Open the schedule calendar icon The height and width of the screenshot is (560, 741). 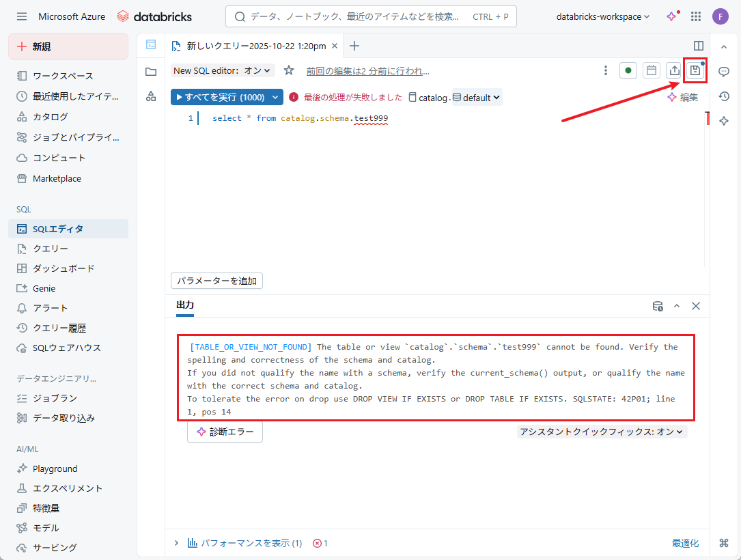click(652, 70)
